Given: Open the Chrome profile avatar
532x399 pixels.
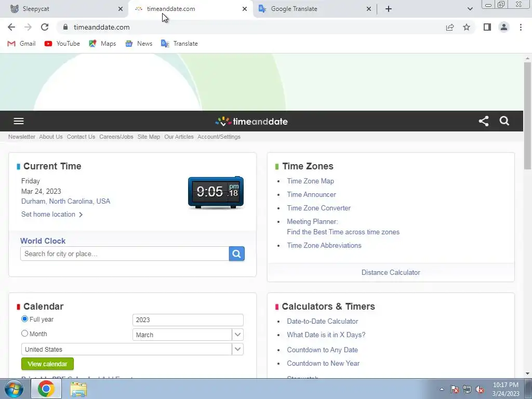Looking at the screenshot, I should [x=504, y=27].
